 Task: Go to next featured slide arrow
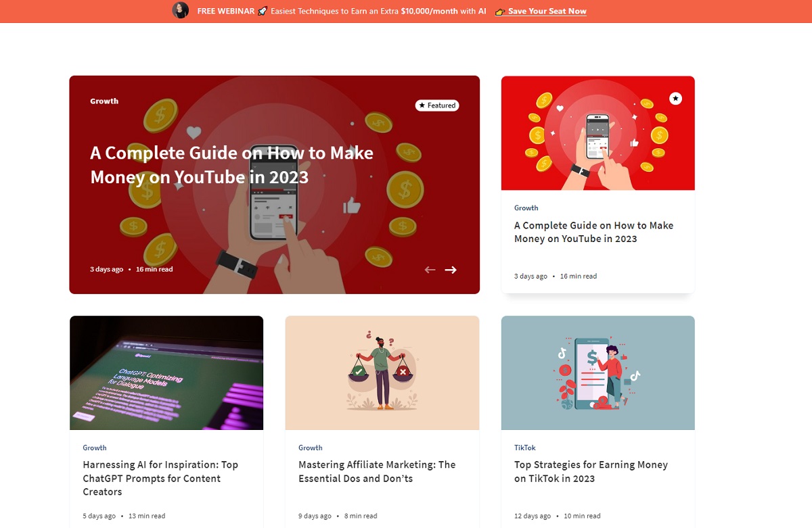coord(451,270)
